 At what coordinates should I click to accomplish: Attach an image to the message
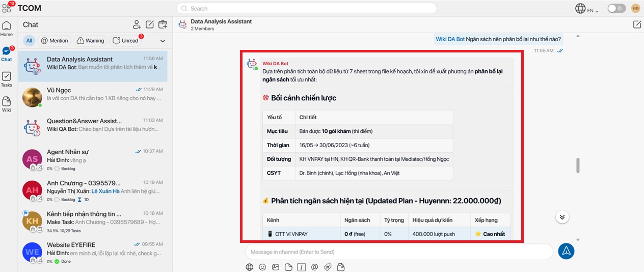click(x=276, y=267)
